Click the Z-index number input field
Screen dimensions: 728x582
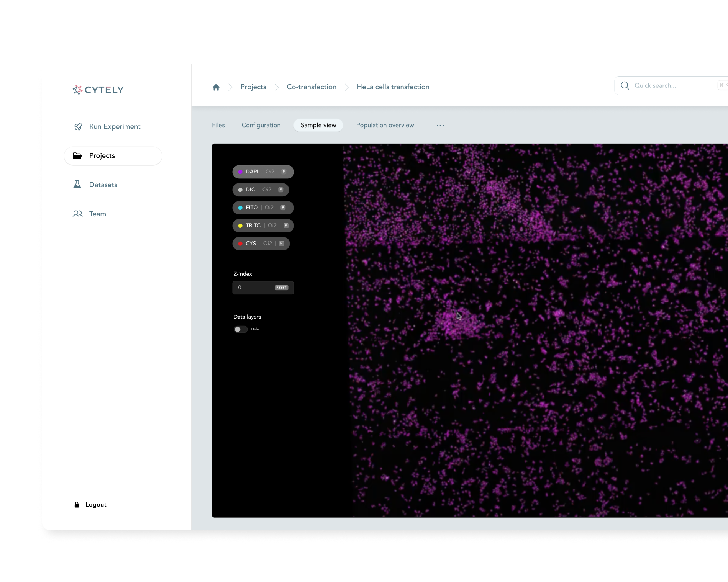pyautogui.click(x=253, y=288)
